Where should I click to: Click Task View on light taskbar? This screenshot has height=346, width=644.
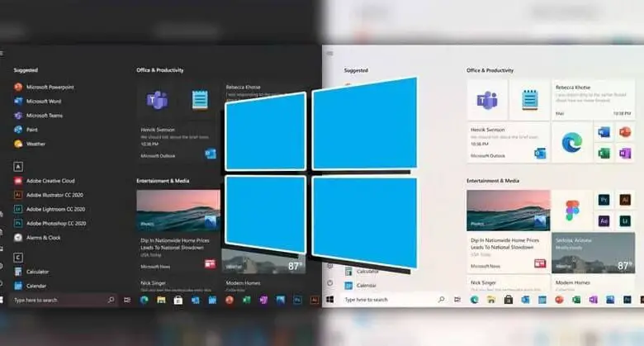[457, 300]
